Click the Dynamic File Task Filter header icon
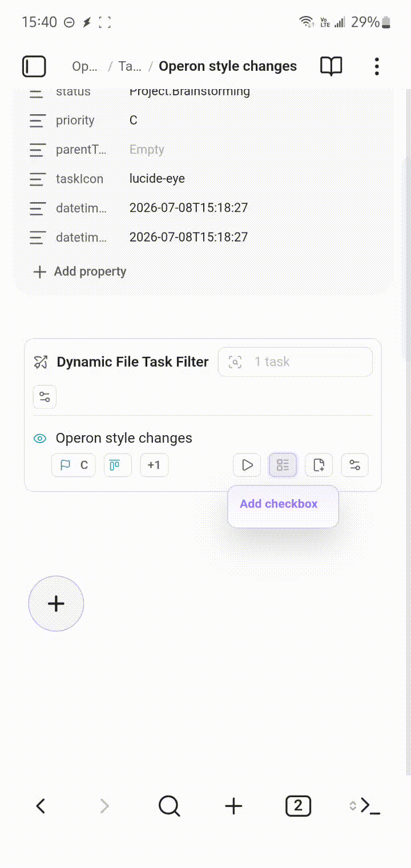This screenshot has height=868, width=411. coord(41,361)
